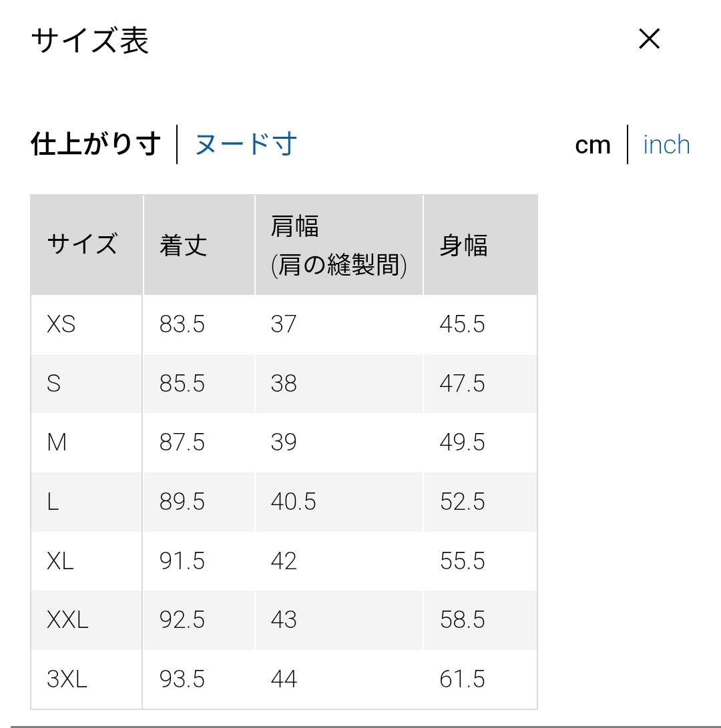The height and width of the screenshot is (728, 721).
Task: Click the 40.5 shoulder width value
Action: [x=293, y=502]
